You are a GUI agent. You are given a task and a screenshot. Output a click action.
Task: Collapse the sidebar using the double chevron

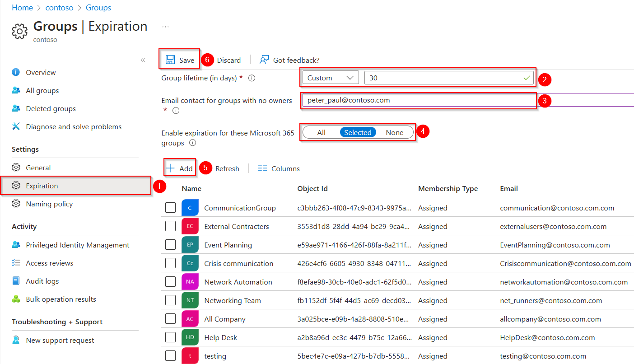click(143, 59)
